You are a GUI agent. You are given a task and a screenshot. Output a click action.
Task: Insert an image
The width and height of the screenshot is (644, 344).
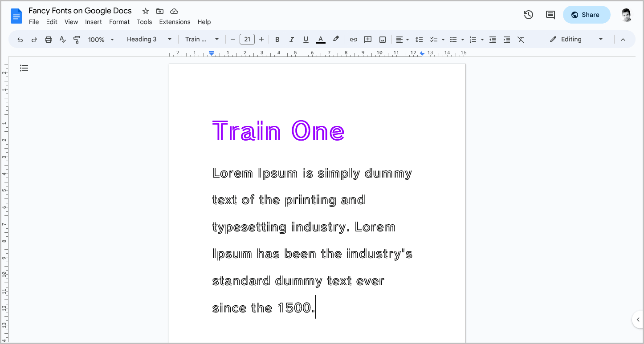coord(382,39)
